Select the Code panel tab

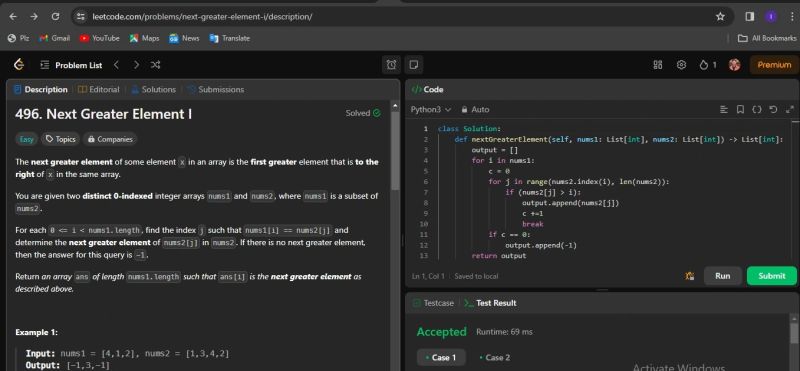(428, 89)
